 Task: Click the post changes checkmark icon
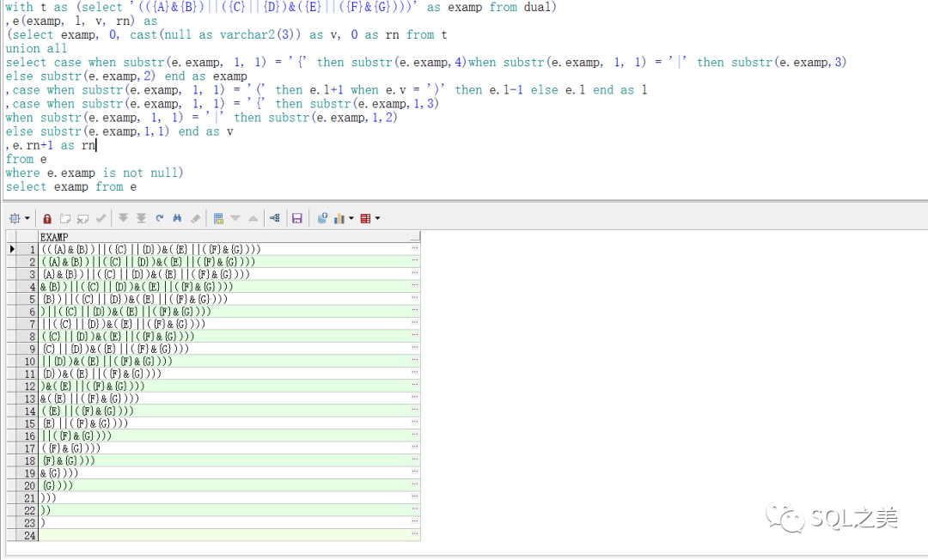click(101, 218)
